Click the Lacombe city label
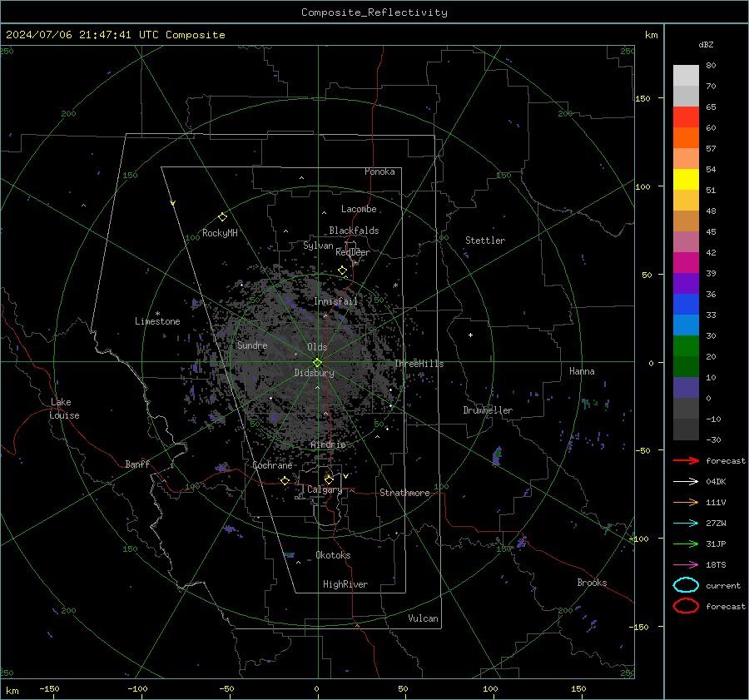 [x=359, y=209]
